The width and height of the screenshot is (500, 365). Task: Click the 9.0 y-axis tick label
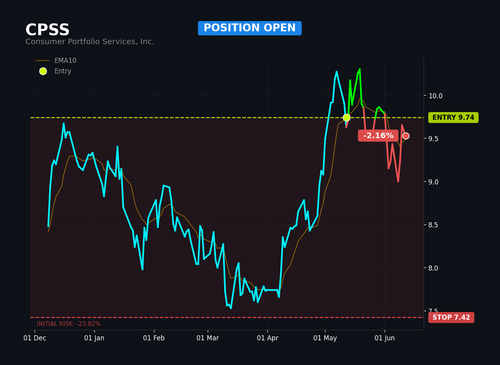tap(433, 182)
